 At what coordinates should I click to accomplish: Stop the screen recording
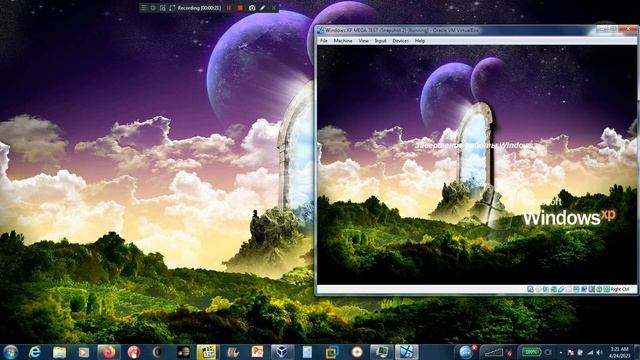point(240,8)
